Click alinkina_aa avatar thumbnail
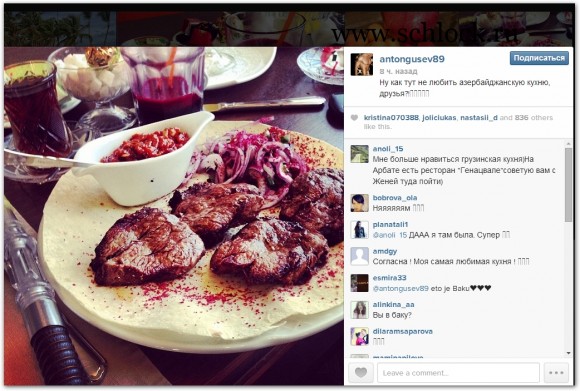 coord(360,310)
